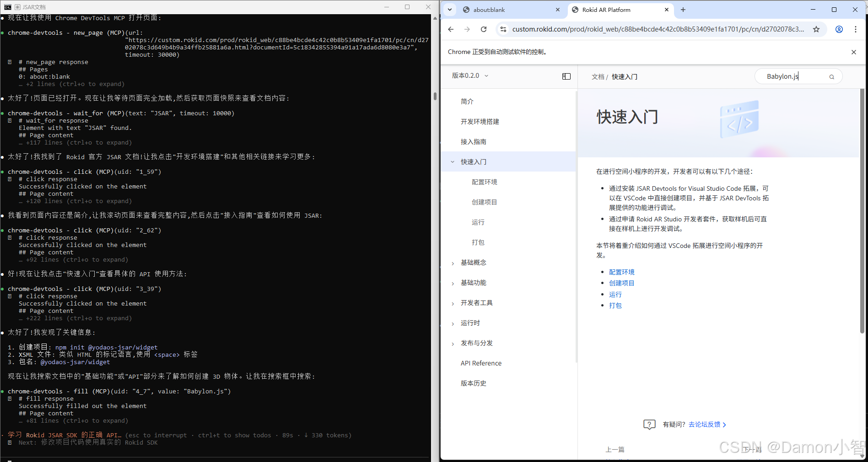Click the question bubble feedback icon
Image resolution: width=868 pixels, height=462 pixels.
(x=649, y=424)
